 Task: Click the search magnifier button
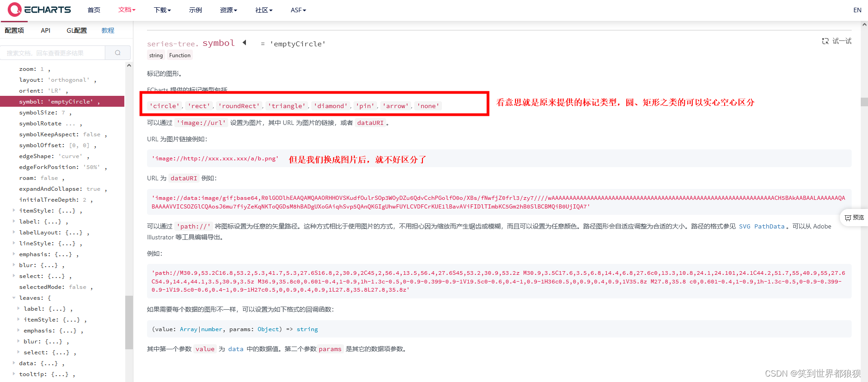click(118, 53)
